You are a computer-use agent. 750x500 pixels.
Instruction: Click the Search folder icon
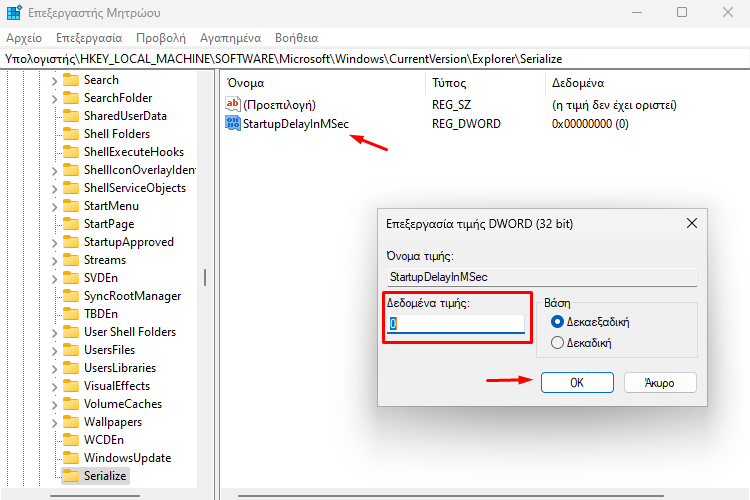(x=71, y=80)
